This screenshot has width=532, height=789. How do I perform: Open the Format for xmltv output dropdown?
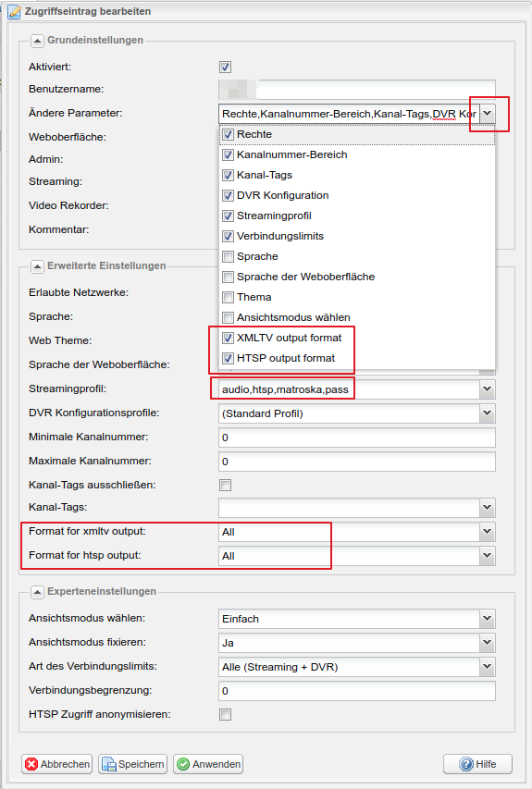pos(488,532)
